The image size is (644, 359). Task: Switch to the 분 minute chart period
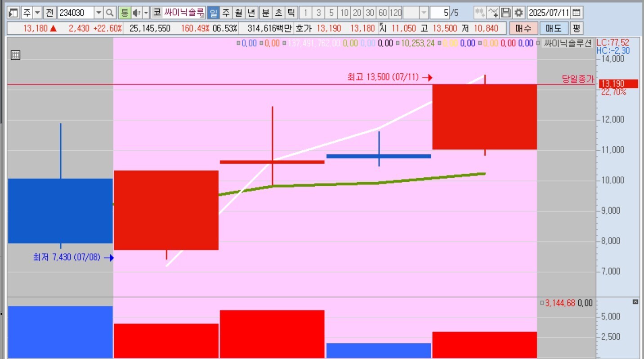(266, 13)
